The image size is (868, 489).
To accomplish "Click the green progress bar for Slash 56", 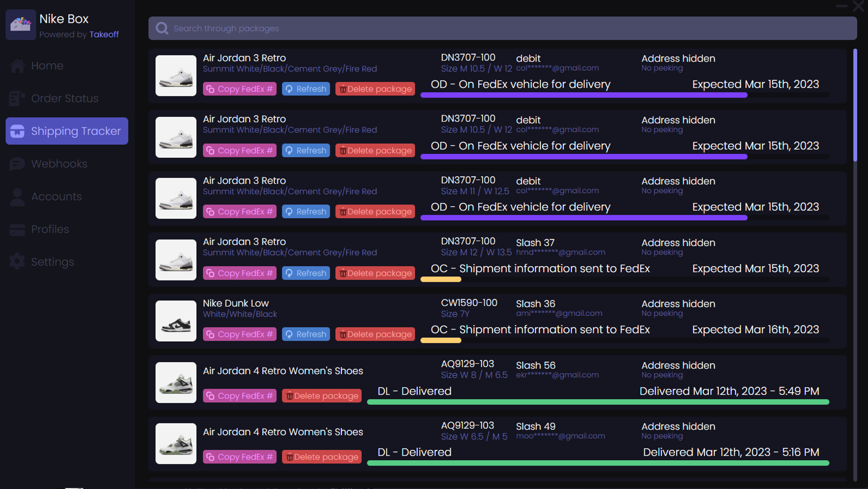I will click(598, 402).
